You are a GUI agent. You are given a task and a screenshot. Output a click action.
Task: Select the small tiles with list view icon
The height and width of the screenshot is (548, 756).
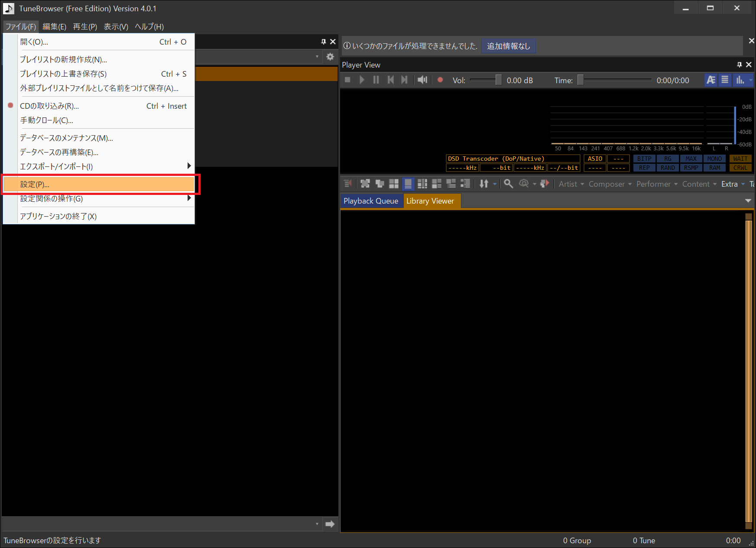pyautogui.click(x=422, y=184)
